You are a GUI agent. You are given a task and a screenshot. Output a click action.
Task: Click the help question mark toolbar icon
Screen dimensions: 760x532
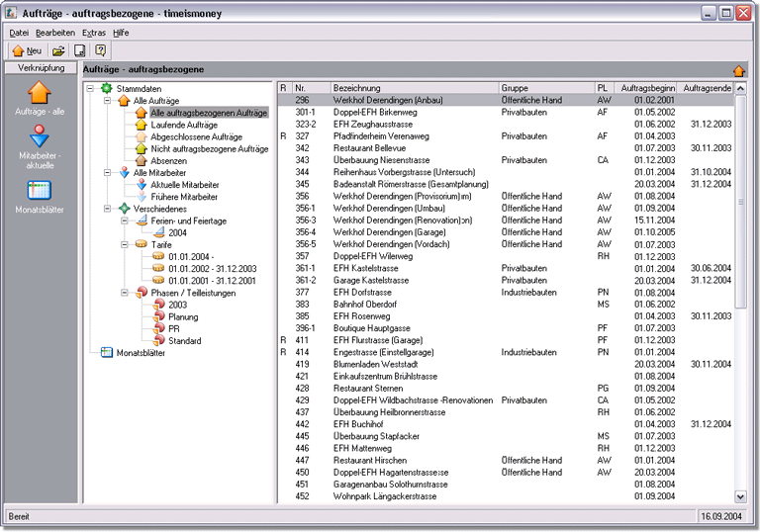tap(100, 50)
